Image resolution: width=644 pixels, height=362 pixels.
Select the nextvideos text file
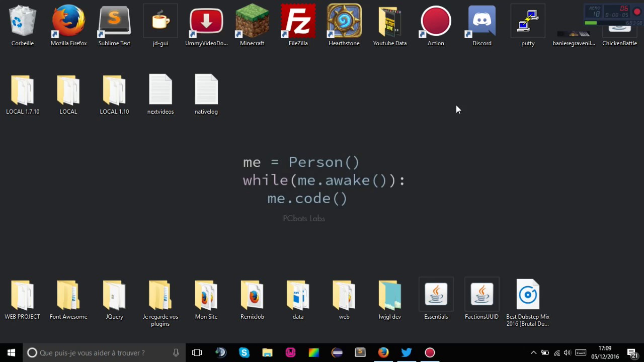coord(160,94)
